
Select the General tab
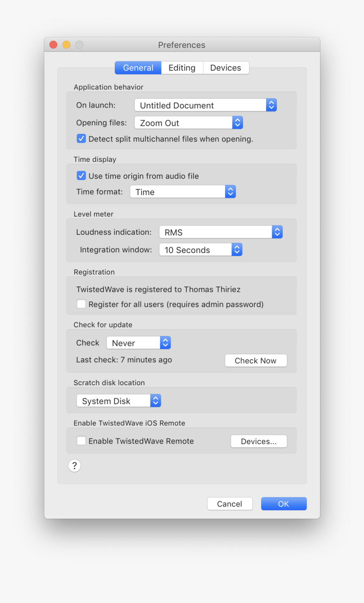click(138, 67)
